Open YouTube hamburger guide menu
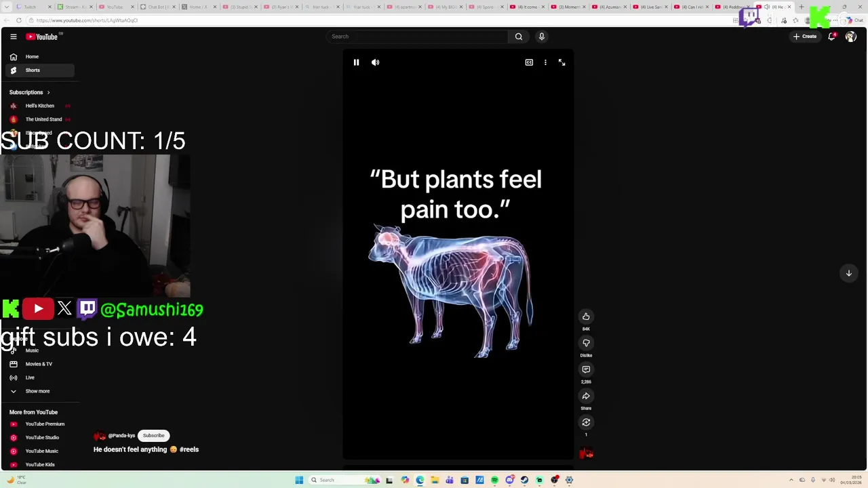The height and width of the screenshot is (488, 868). tap(13, 37)
